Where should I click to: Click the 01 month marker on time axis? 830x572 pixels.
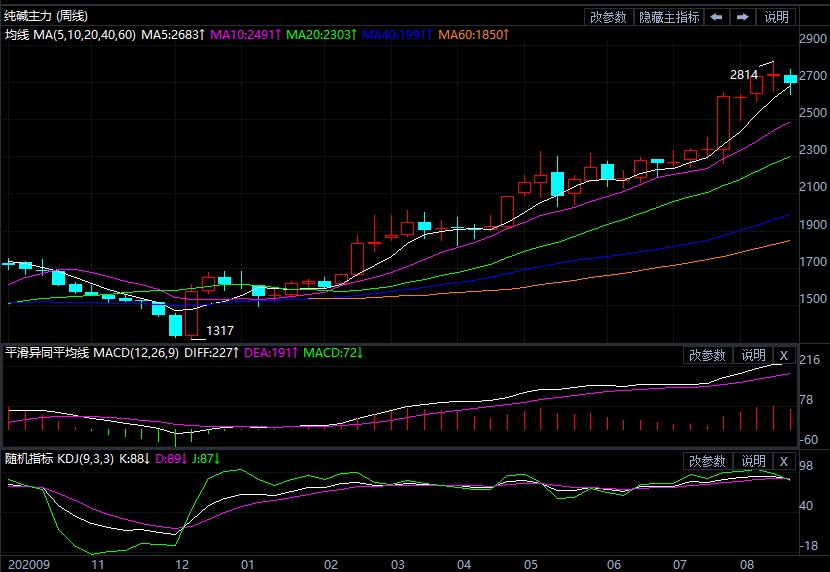pyautogui.click(x=247, y=565)
